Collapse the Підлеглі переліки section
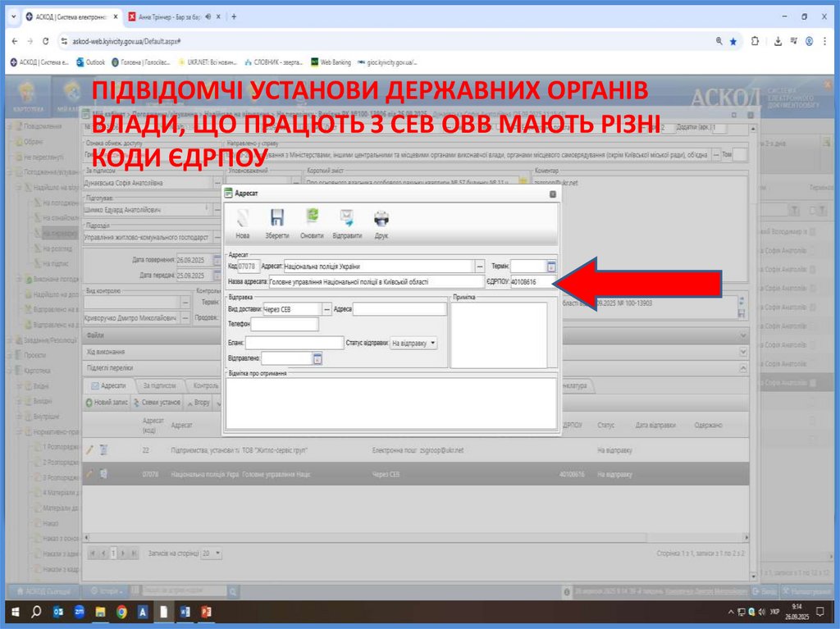The image size is (840, 629). coord(743,368)
